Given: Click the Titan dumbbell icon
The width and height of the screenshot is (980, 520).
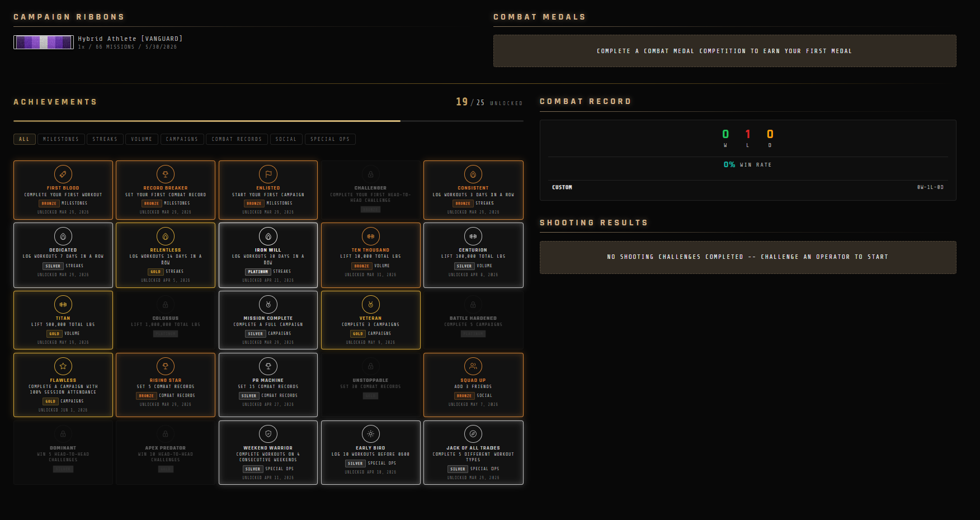Looking at the screenshot, I should pos(63,305).
